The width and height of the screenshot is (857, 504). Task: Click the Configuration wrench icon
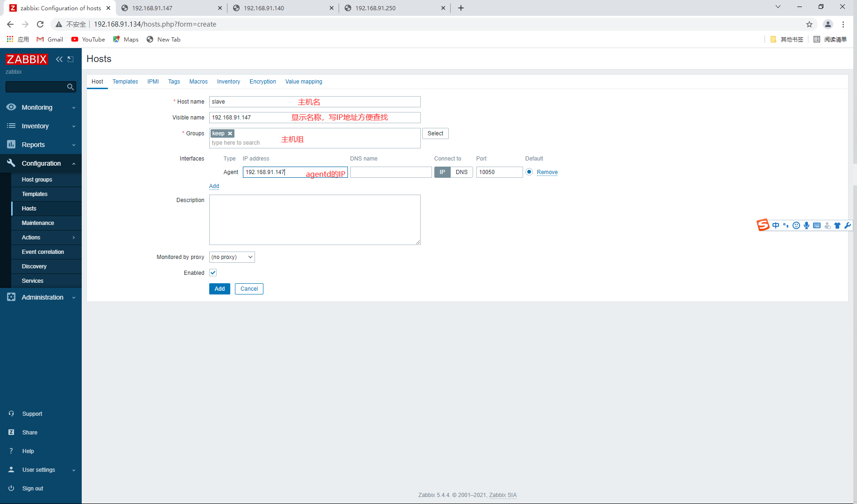[11, 163]
